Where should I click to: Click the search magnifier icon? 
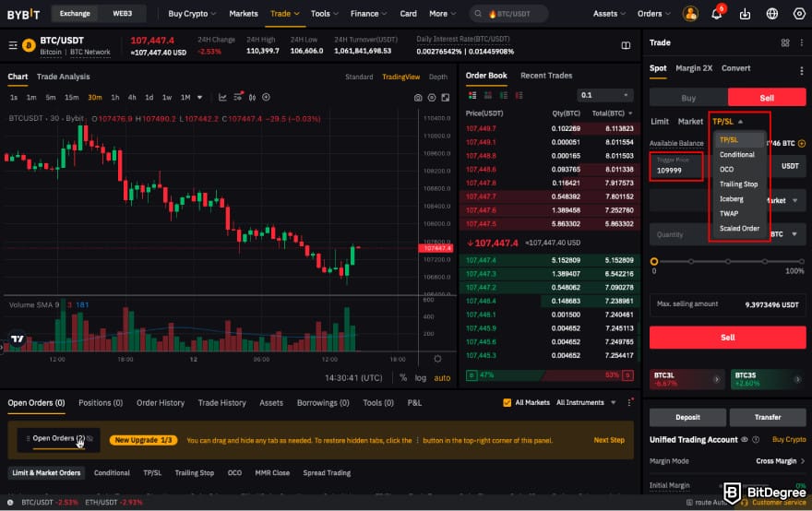point(477,14)
